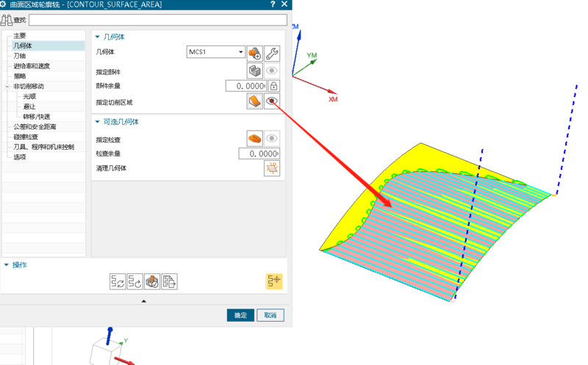The height and width of the screenshot is (365, 588).
Task: Open 刀具、程序和机床控制 item
Action: pyautogui.click(x=43, y=147)
